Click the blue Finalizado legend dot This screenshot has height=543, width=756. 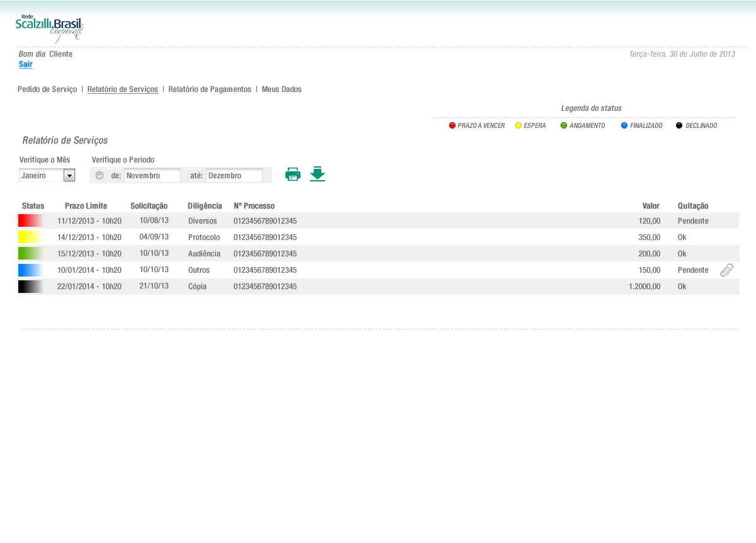[624, 125]
